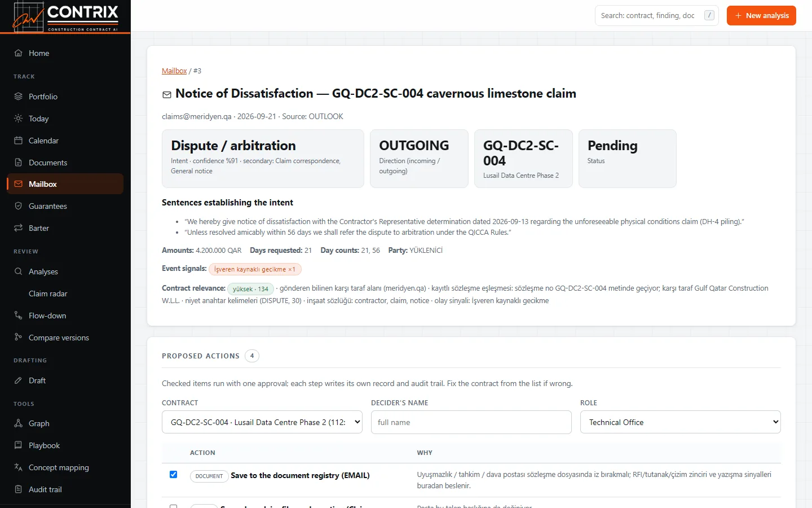Click the CONTRIX logo

pyautogui.click(x=65, y=16)
